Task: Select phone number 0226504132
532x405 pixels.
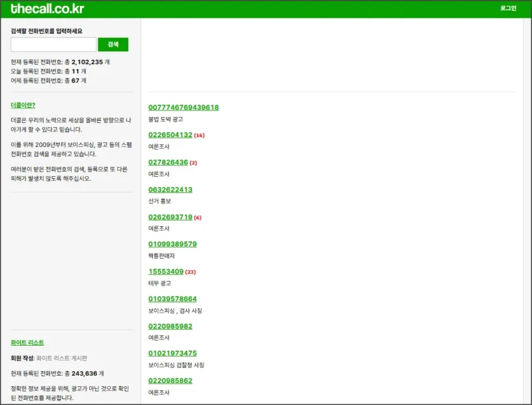Action: (170, 135)
